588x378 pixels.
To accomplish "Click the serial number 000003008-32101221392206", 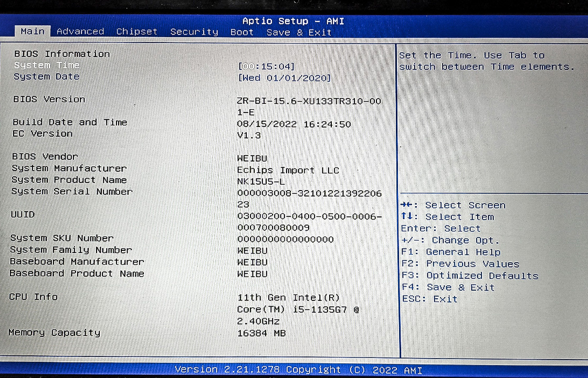I will coord(309,194).
